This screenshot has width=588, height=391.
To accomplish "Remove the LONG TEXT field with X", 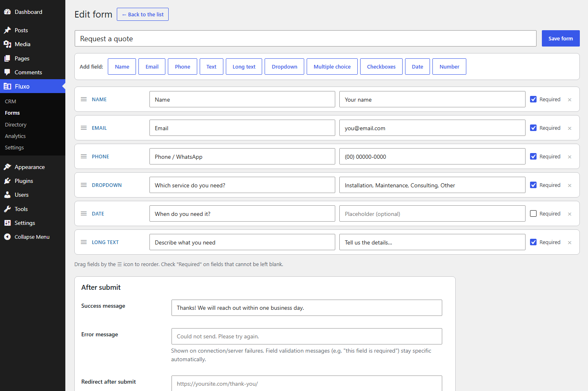I will [x=570, y=242].
